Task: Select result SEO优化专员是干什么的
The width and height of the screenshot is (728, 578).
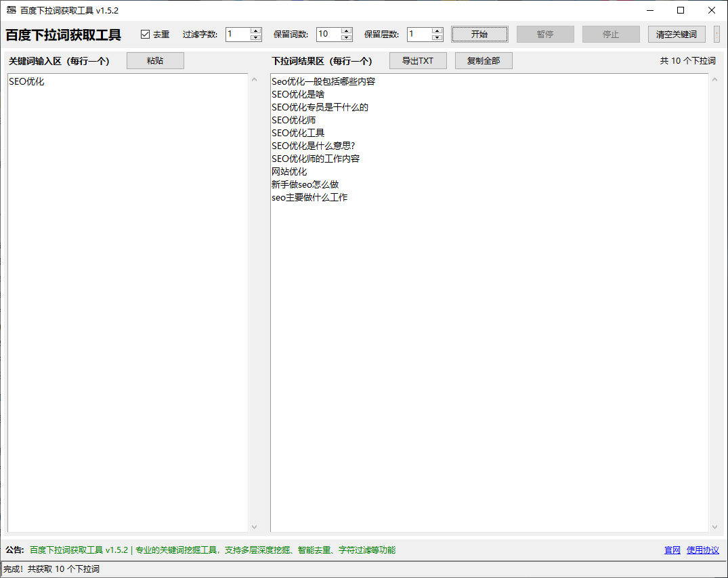Action: [320, 107]
